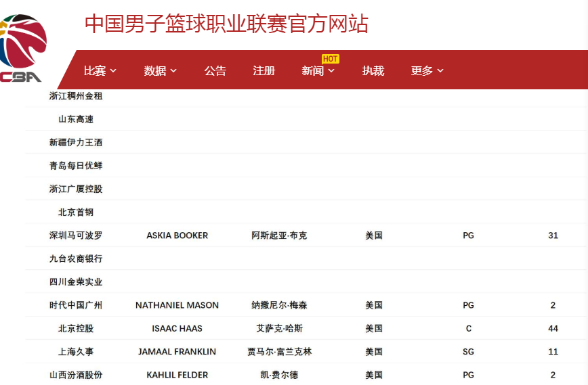The height and width of the screenshot is (385, 588).
Task: Click 美国 in the ISAAC HAAS row
Action: tap(374, 328)
